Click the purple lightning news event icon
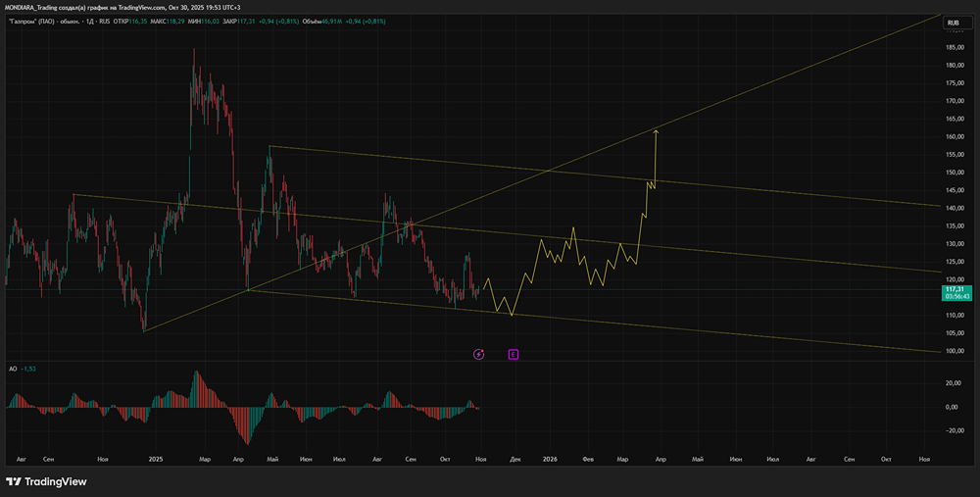The height and width of the screenshot is (497, 980). (x=479, y=355)
